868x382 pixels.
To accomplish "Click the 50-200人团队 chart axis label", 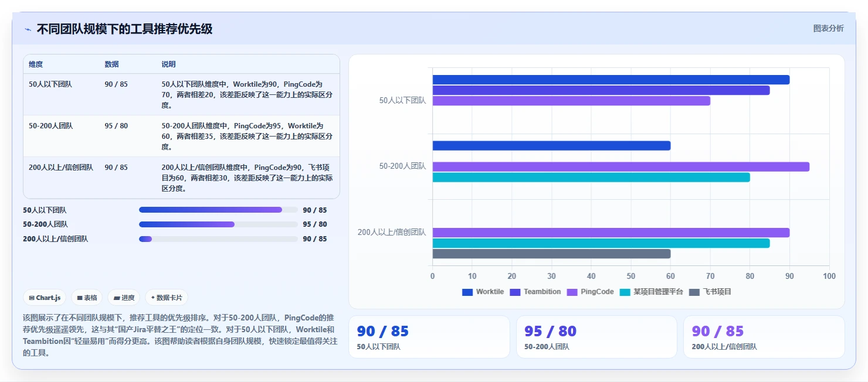I will coord(402,166).
